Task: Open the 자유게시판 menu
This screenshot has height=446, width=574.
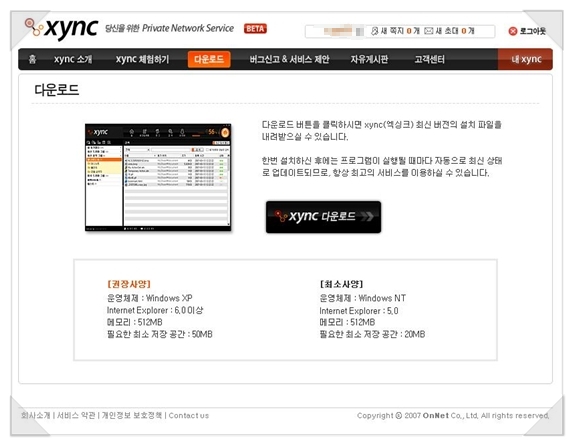Action: (x=369, y=59)
